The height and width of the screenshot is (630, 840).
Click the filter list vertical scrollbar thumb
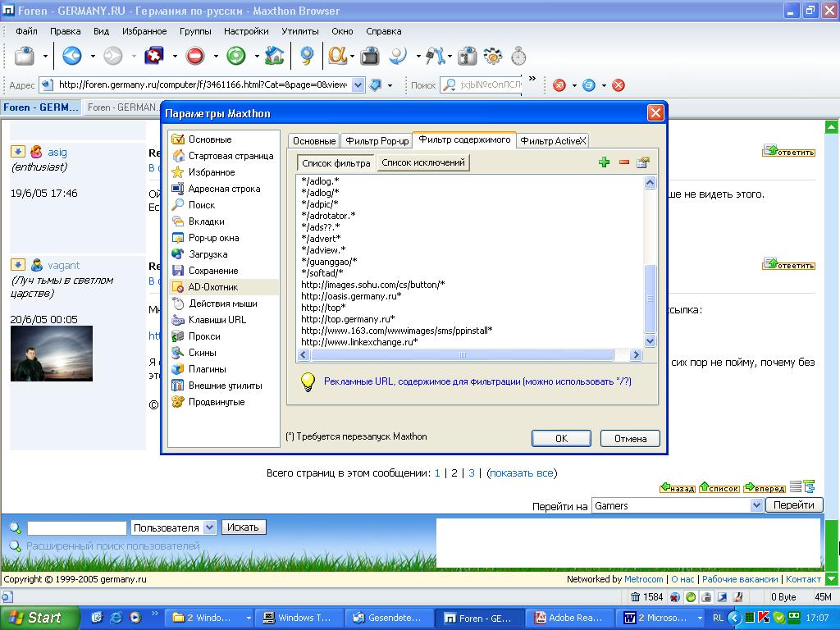[x=650, y=299]
